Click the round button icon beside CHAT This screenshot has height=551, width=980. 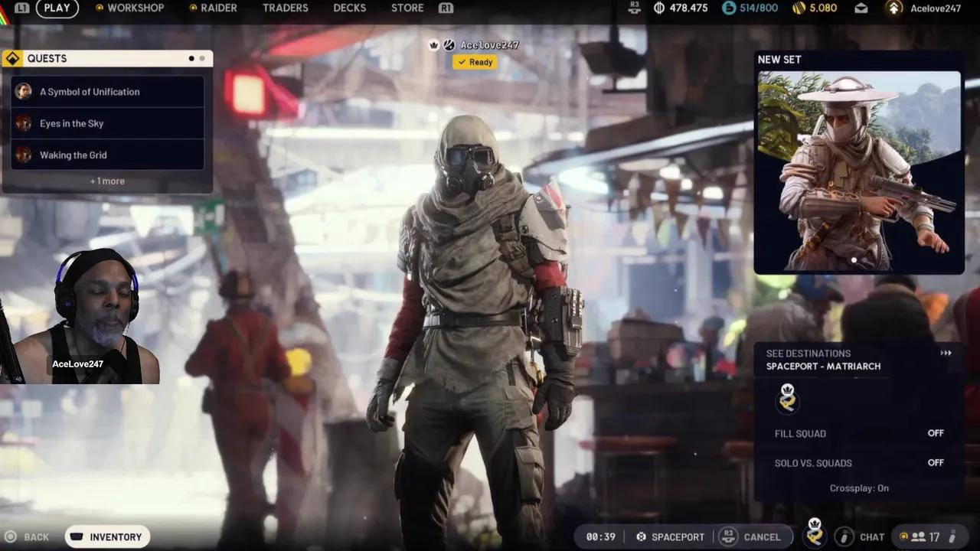coord(844,537)
